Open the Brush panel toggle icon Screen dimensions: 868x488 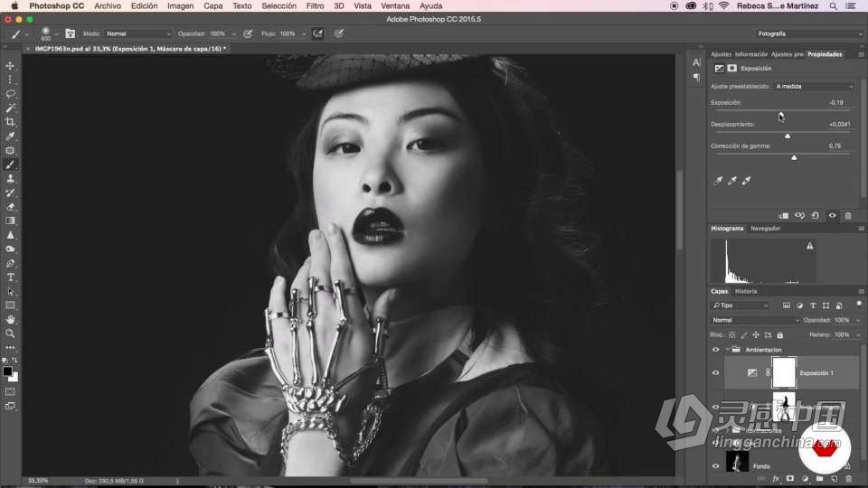point(71,33)
